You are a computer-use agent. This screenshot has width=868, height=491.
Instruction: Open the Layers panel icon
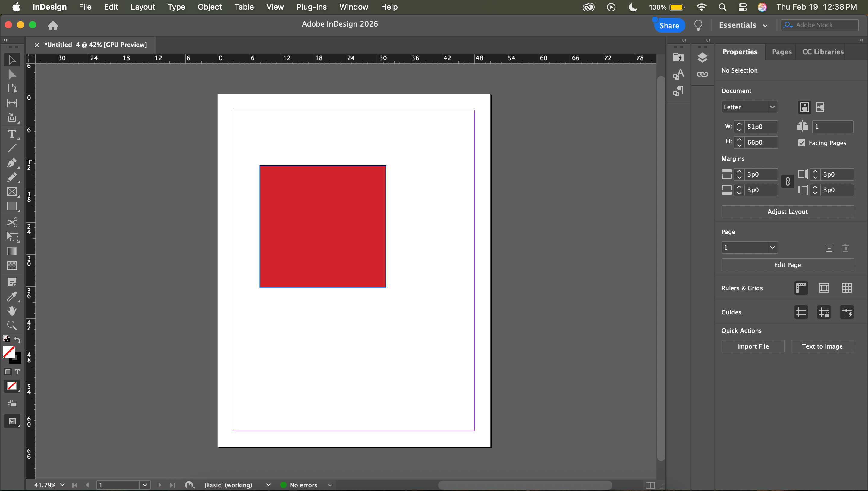[x=702, y=58]
